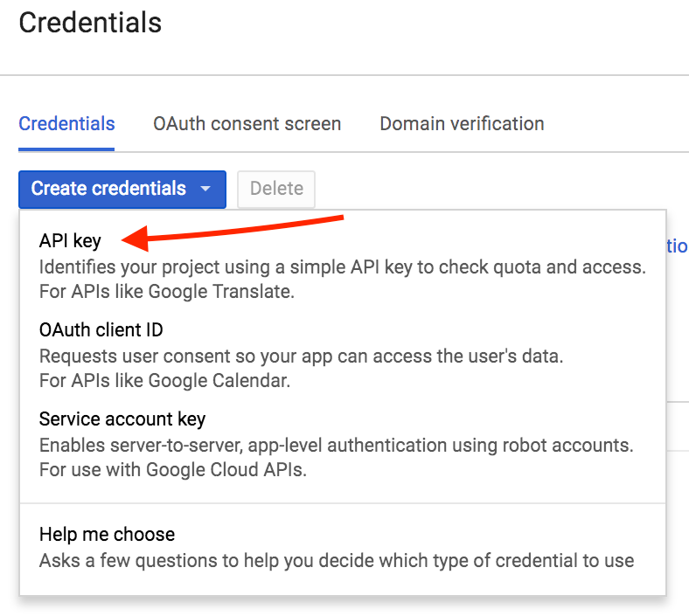The height and width of the screenshot is (616, 689).
Task: Click the red arrow pointing at API key
Action: pyautogui.click(x=232, y=232)
